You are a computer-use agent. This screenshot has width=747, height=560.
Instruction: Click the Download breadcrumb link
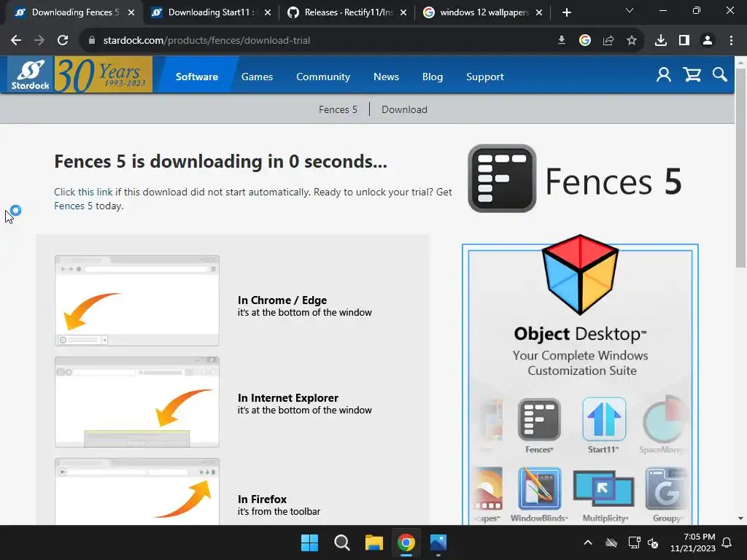coord(404,109)
